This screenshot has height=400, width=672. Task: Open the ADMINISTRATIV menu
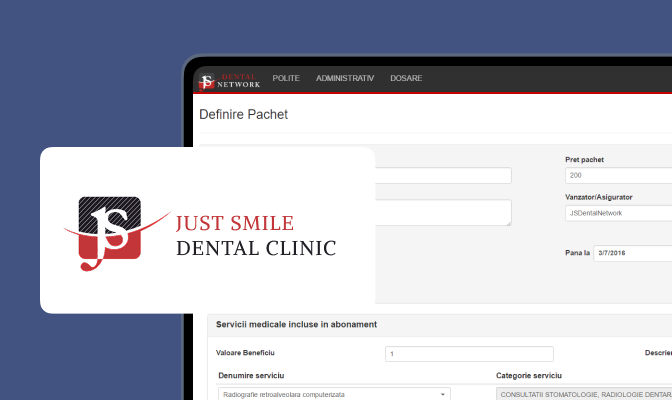click(x=345, y=78)
